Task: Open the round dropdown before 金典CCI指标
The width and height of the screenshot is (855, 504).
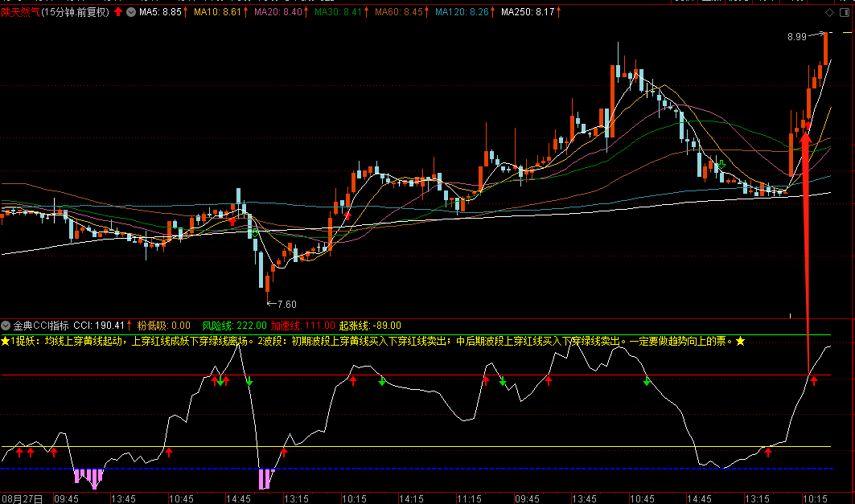Action: 6,326
